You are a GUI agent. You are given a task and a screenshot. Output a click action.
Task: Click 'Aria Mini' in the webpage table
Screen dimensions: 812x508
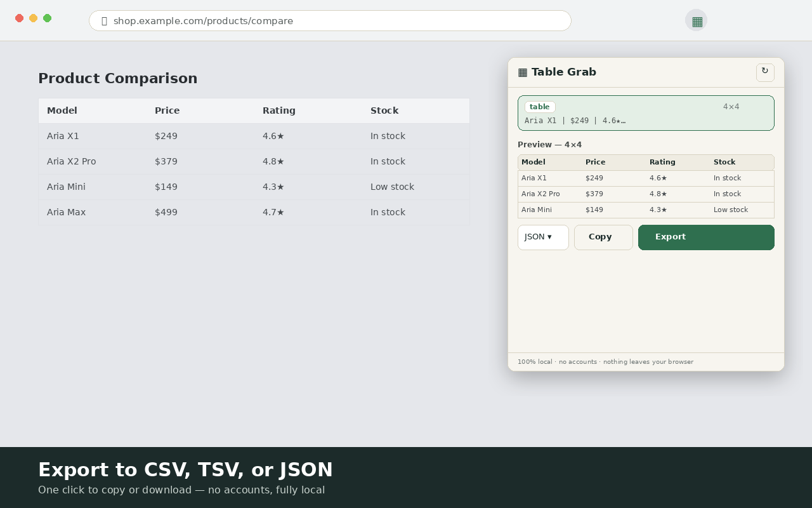66,187
